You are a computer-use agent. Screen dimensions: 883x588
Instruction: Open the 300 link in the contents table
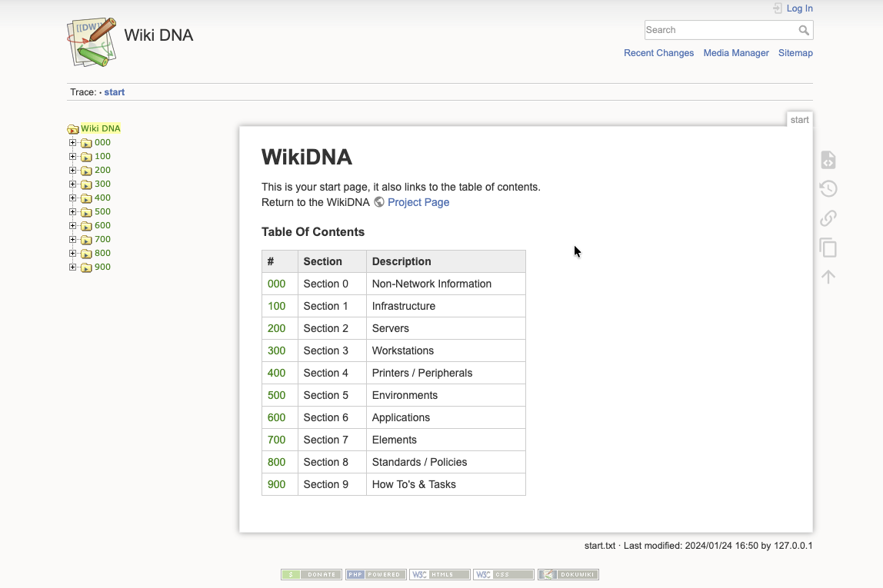pos(276,350)
